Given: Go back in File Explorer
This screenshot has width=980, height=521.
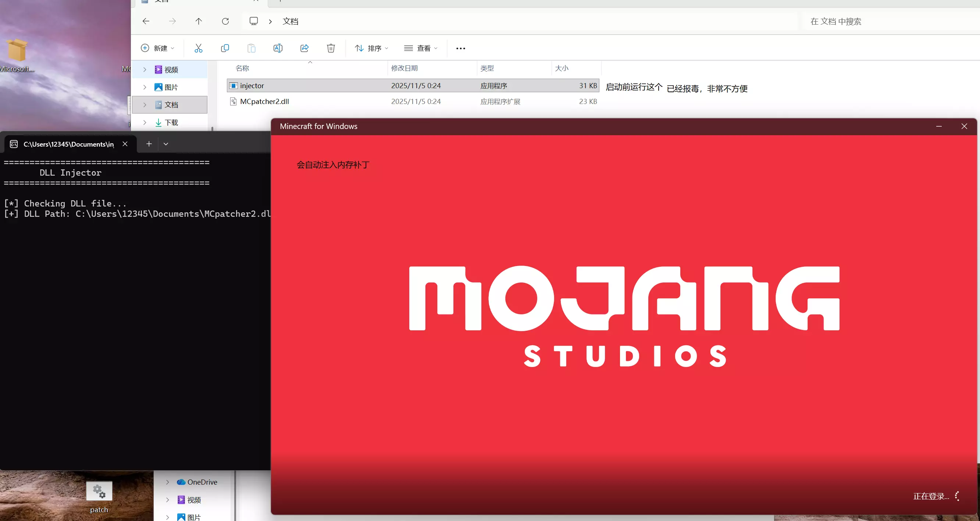Looking at the screenshot, I should coord(146,21).
